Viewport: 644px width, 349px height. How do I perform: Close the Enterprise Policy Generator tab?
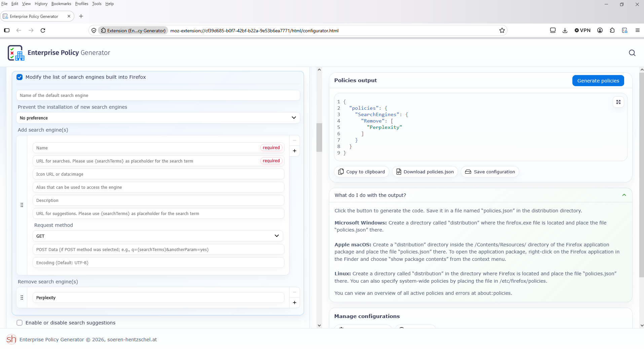point(69,16)
